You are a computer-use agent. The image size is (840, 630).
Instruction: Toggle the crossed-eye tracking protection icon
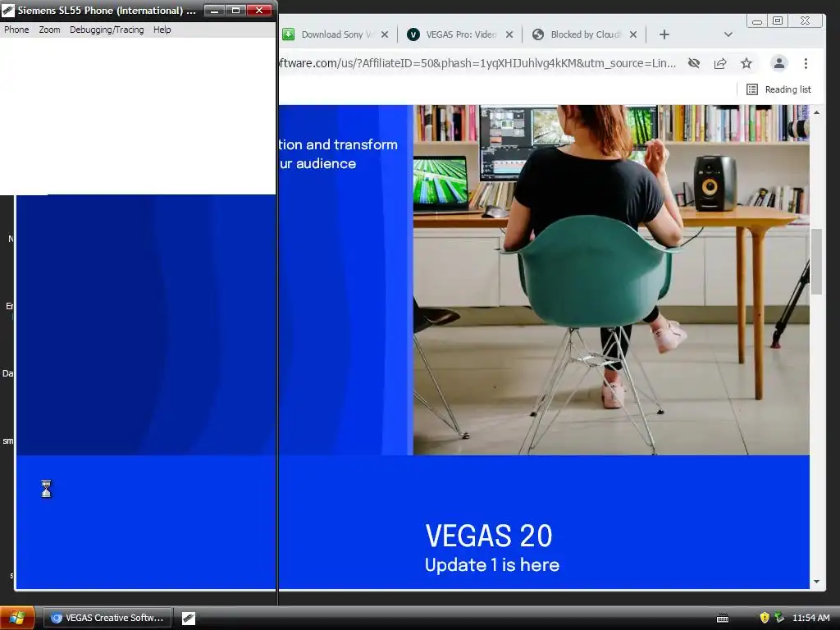[x=694, y=63]
